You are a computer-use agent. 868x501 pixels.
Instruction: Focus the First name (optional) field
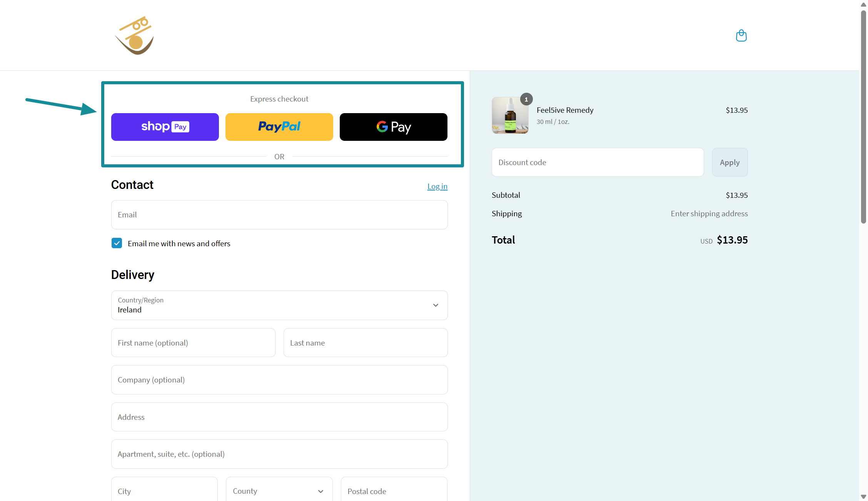193,343
